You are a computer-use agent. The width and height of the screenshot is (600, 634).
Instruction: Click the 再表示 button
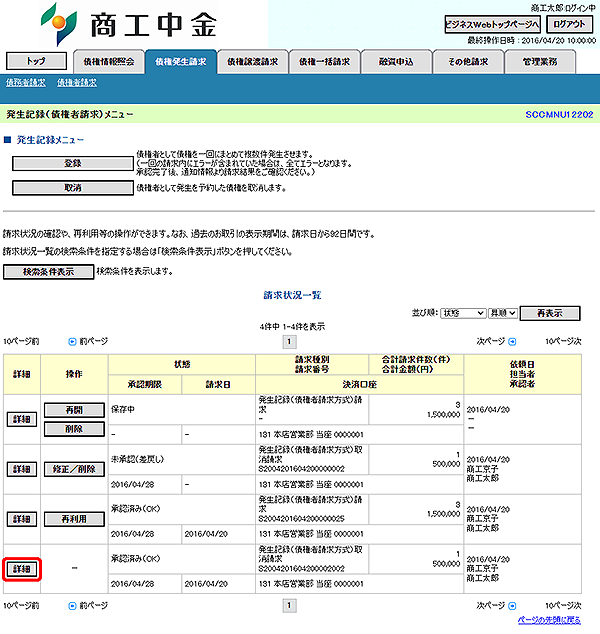pos(550,313)
